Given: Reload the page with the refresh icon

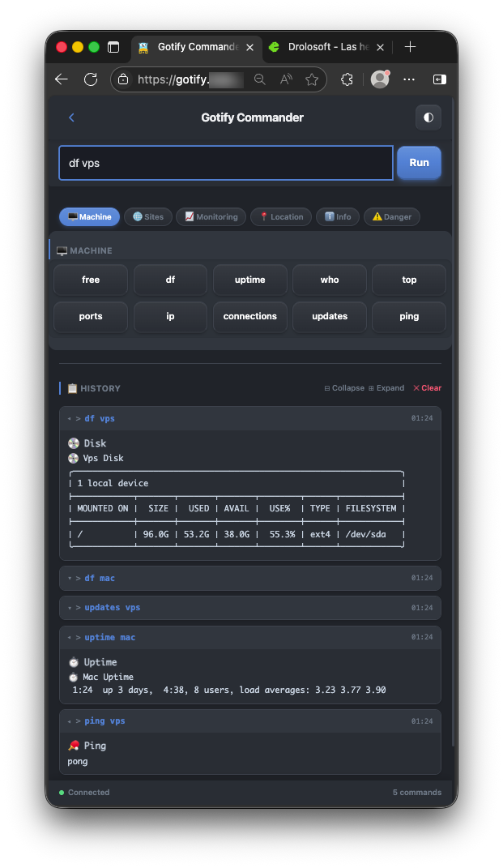Looking at the screenshot, I should 91,79.
